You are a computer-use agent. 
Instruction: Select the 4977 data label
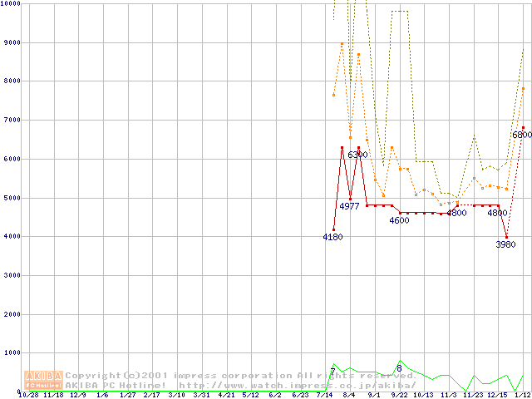349,206
